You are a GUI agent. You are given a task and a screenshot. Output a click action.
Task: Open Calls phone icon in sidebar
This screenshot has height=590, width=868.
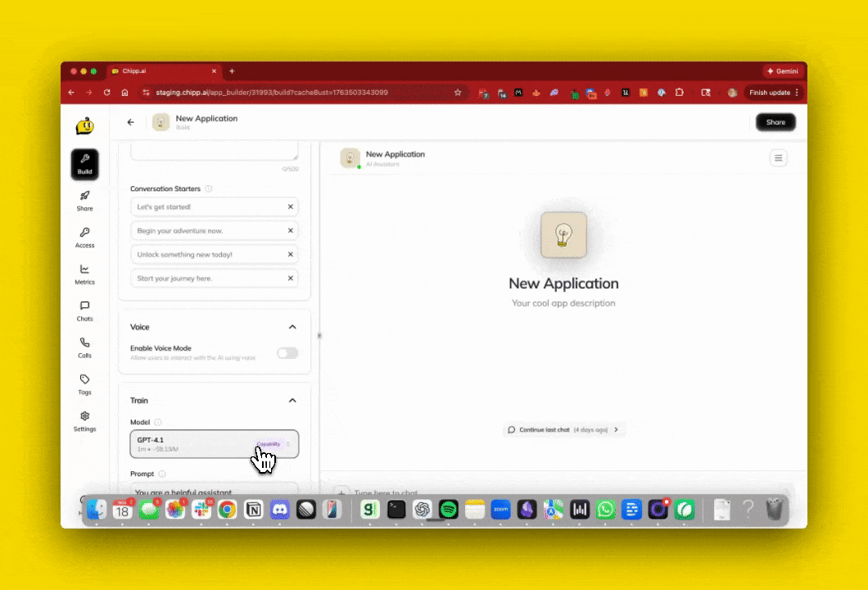[84, 343]
